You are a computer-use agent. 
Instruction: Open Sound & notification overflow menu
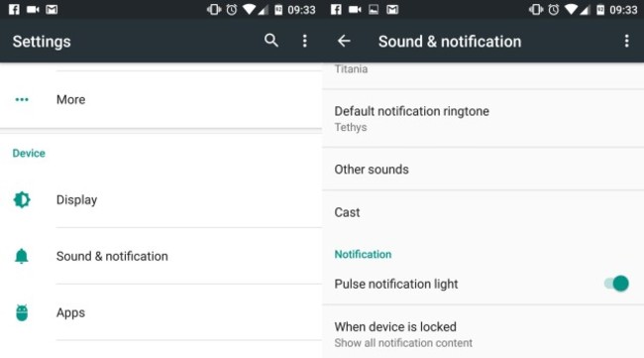pyautogui.click(x=626, y=41)
